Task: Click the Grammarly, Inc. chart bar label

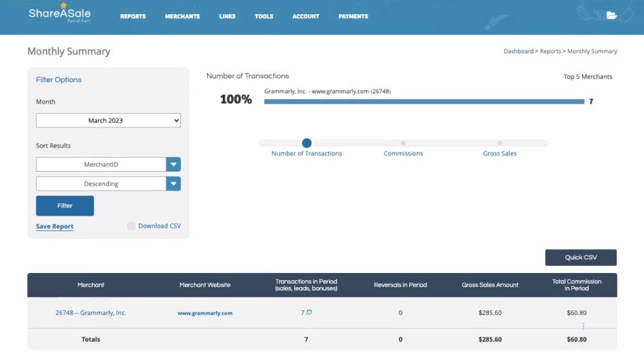Action: (x=327, y=91)
